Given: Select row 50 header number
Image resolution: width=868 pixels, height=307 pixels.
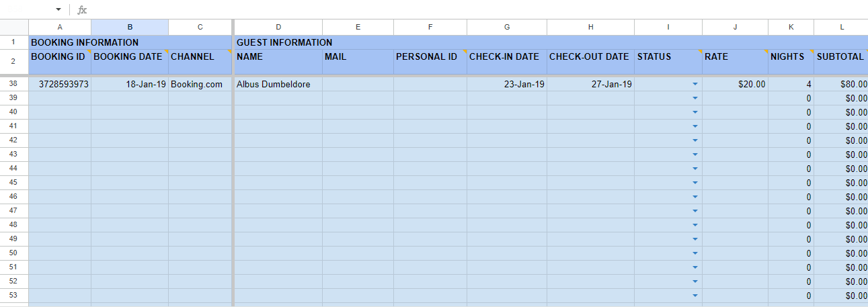Looking at the screenshot, I should (14, 253).
